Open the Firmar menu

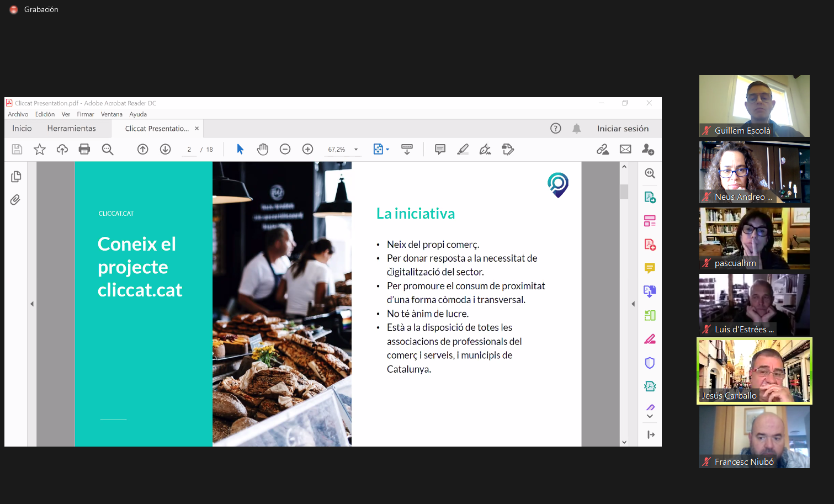86,114
